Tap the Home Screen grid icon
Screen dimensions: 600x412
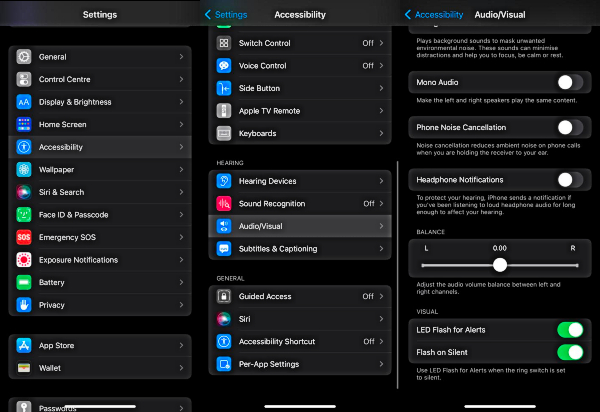click(x=24, y=124)
